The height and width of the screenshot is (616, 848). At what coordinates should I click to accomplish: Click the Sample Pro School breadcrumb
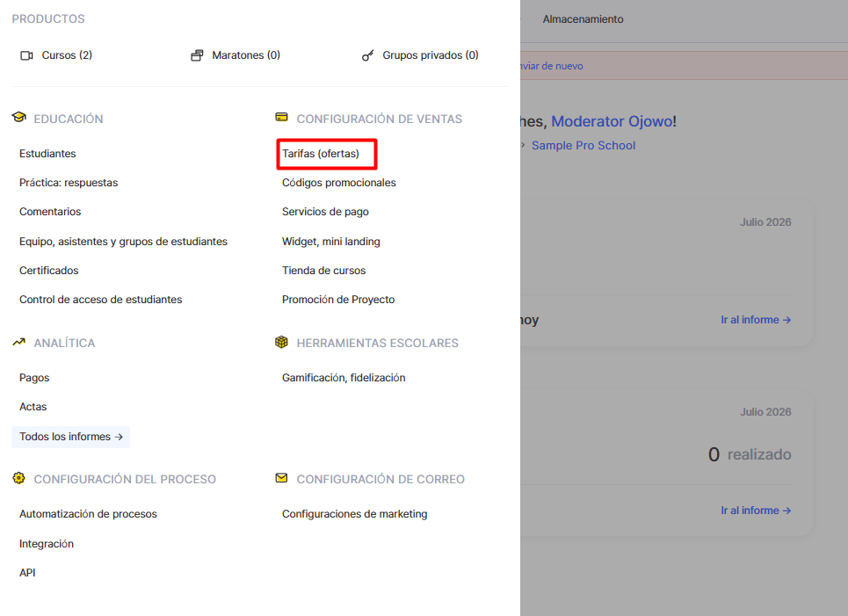[x=583, y=146]
